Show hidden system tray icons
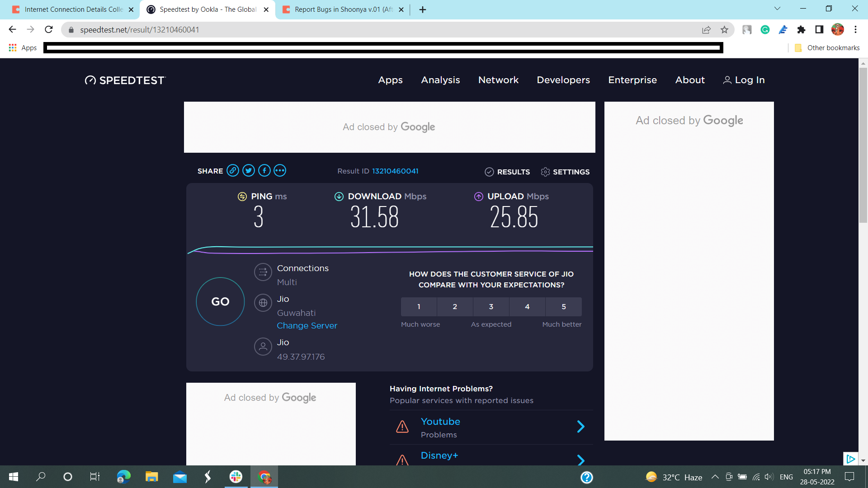Image resolution: width=868 pixels, height=488 pixels. 715,477
